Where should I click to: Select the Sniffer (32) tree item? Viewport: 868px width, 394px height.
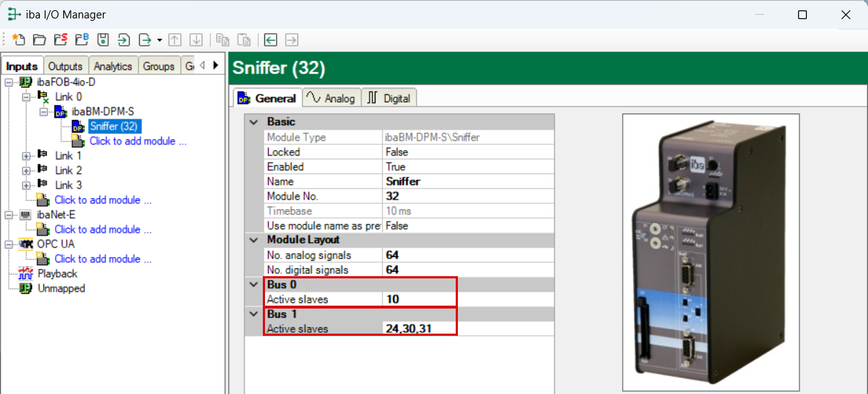coord(116,126)
